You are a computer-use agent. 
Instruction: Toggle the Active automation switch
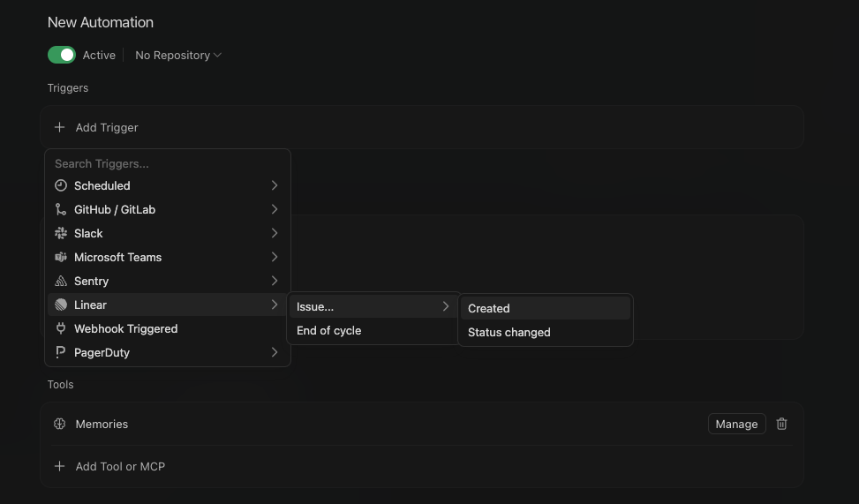tap(62, 55)
